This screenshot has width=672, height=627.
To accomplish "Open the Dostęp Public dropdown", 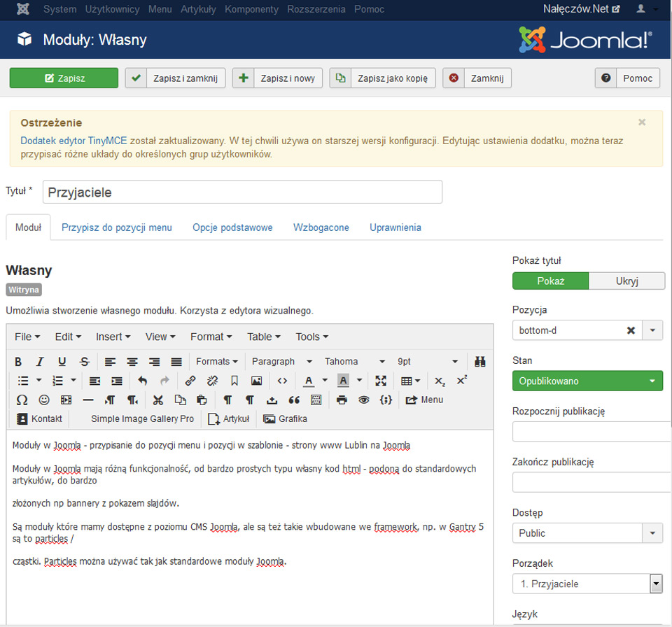I will coord(587,533).
